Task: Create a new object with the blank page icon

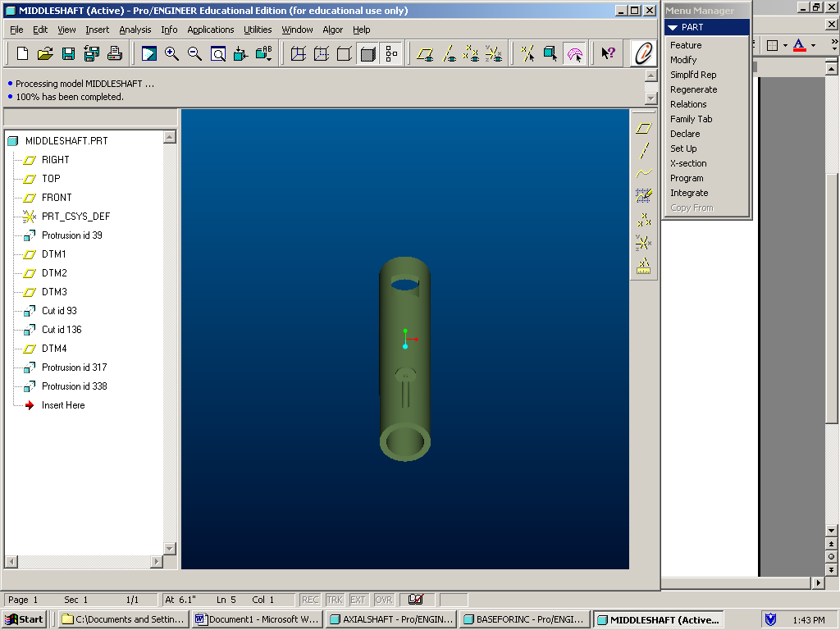Action: (x=22, y=53)
